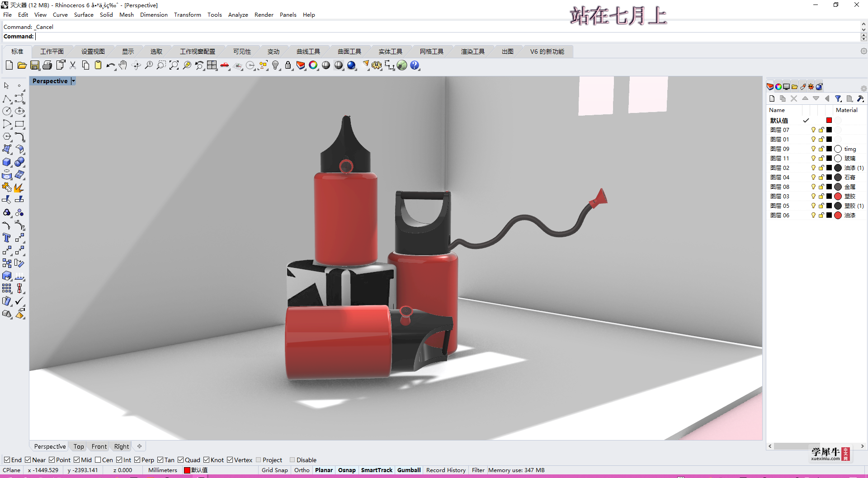Open the Render menu
Viewport: 868px width, 478px height.
[x=264, y=15]
